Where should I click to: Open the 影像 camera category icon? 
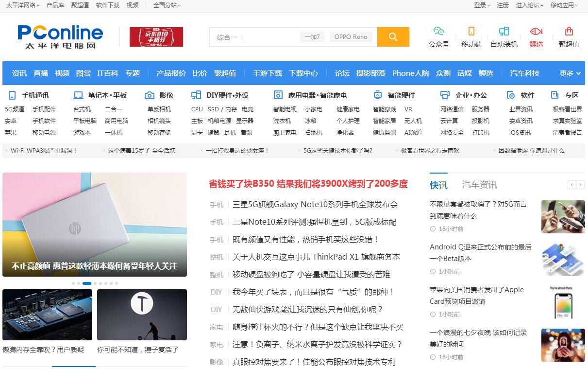click(x=149, y=95)
